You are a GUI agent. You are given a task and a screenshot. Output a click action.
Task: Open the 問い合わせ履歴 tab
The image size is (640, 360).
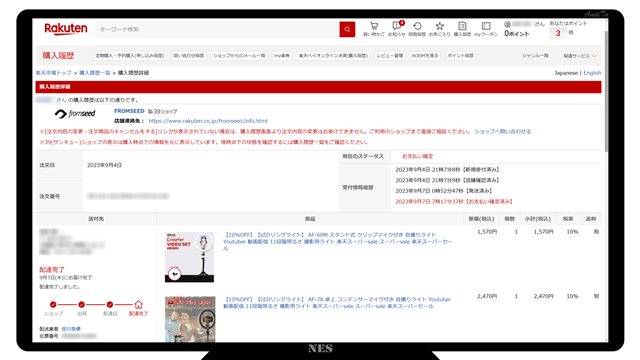(189, 56)
